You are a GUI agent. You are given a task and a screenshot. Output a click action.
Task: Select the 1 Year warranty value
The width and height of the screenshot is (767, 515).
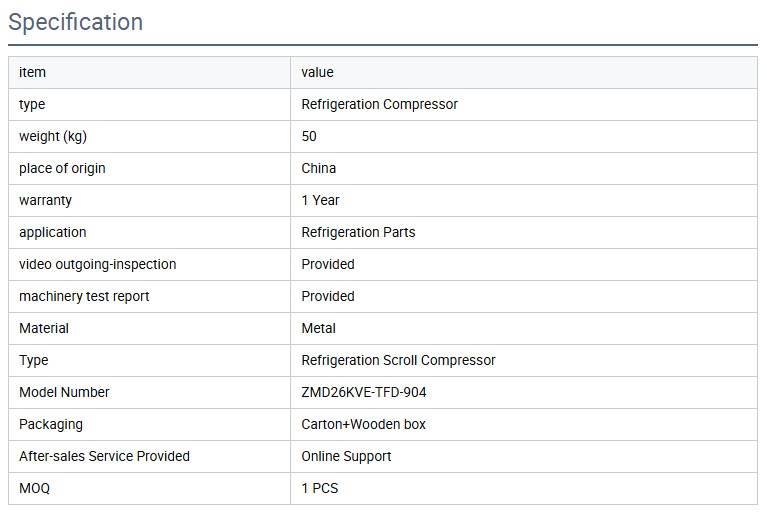(x=320, y=200)
